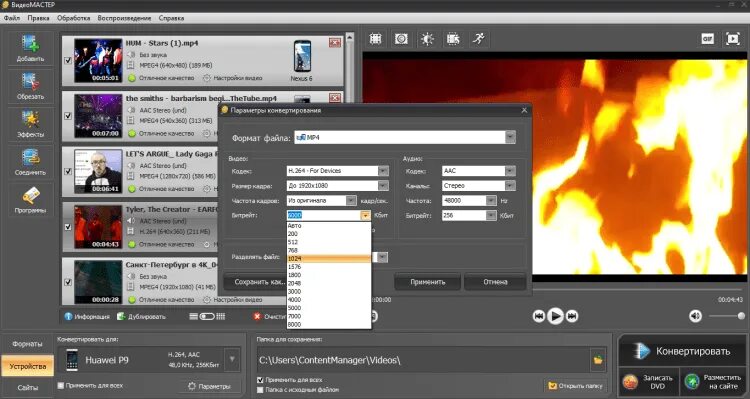Open Размер кадра До 1920x1080 dropdown
Viewport: 750px width, 399px height.
383,186
